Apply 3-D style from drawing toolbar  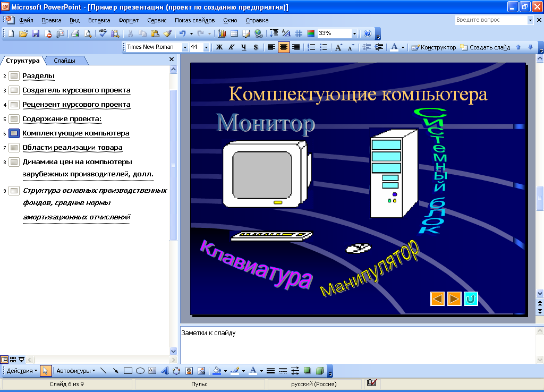tap(319, 371)
